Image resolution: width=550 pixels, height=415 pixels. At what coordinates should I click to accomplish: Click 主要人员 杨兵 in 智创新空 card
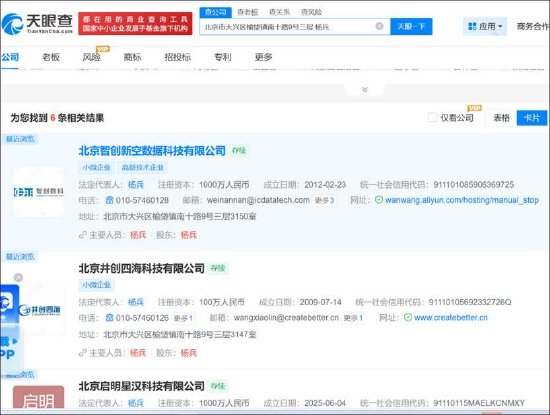138,235
